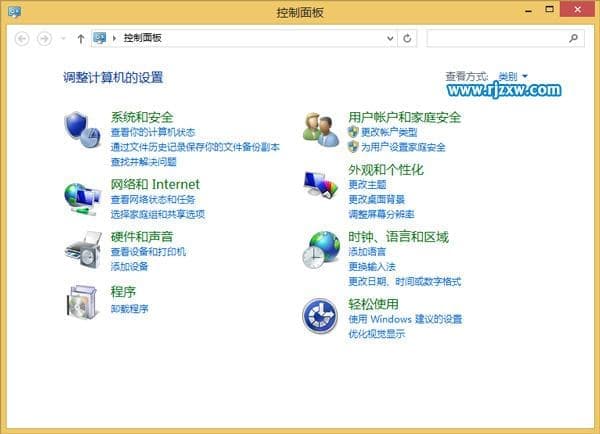Screen dimensions: 600x434
Task: Click 更改桌面背景 link
Action: pyautogui.click(x=377, y=199)
